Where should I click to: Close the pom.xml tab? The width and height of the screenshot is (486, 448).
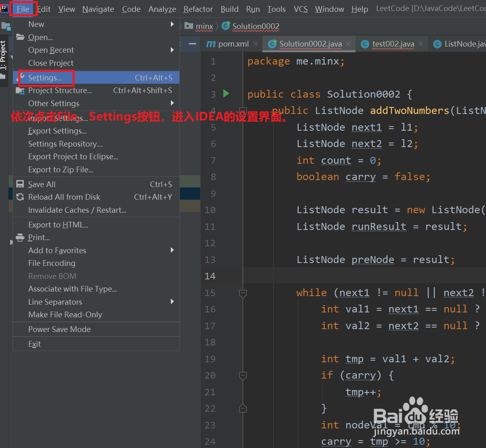(256, 44)
